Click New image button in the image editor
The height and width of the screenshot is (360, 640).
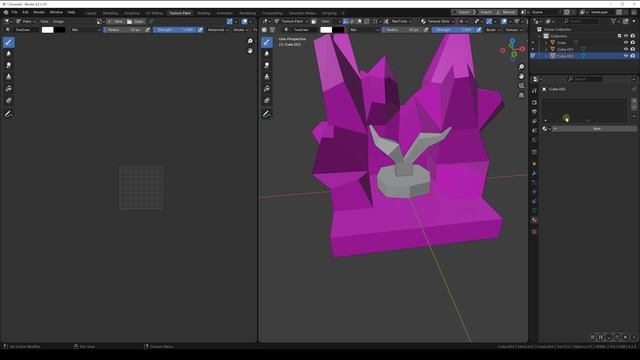pyautogui.click(x=116, y=21)
